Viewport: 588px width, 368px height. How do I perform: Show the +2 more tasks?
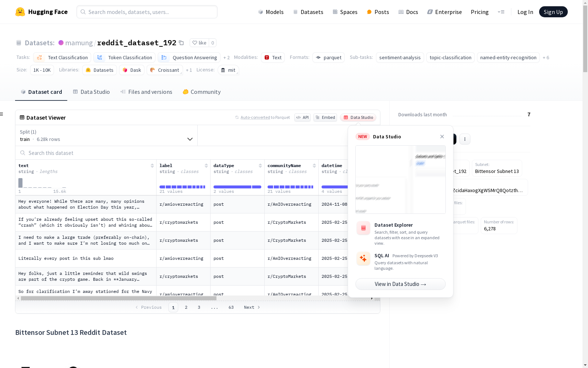pos(226,57)
